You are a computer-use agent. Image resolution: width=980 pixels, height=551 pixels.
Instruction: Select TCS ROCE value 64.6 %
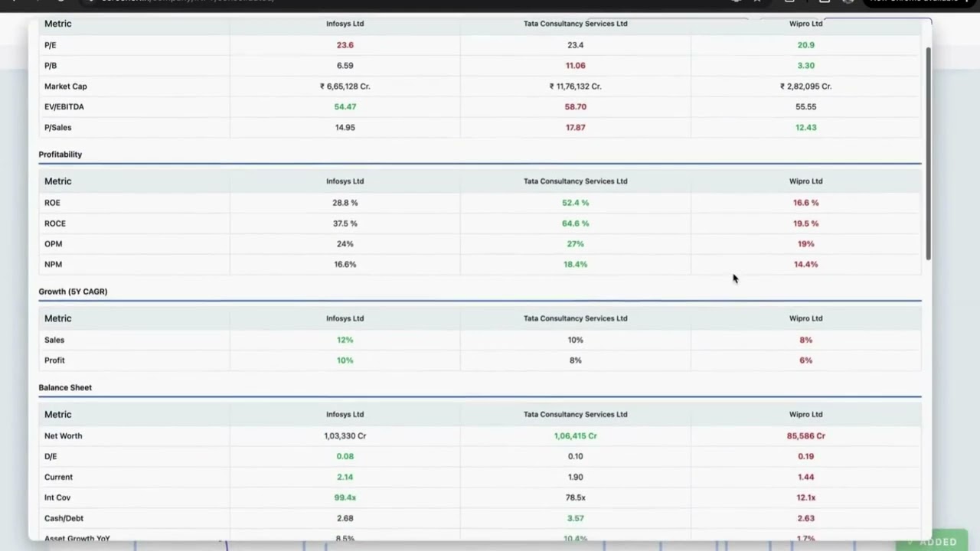[x=576, y=223]
